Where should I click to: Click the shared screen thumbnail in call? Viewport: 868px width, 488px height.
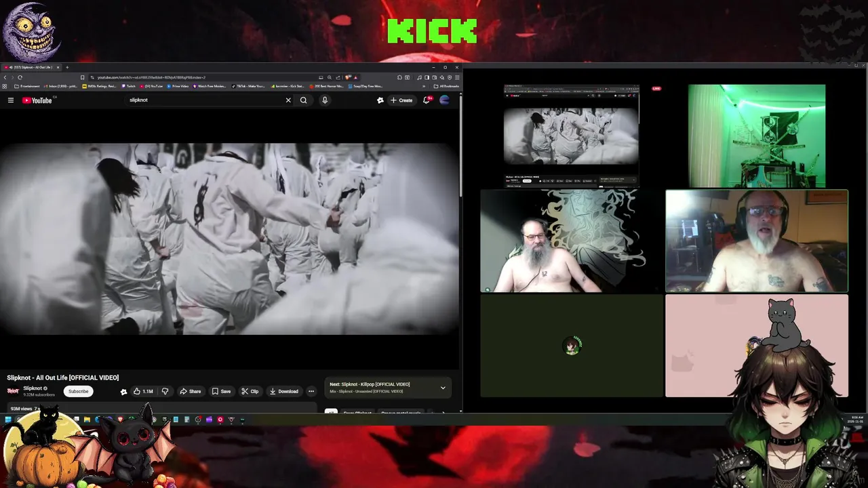point(571,136)
